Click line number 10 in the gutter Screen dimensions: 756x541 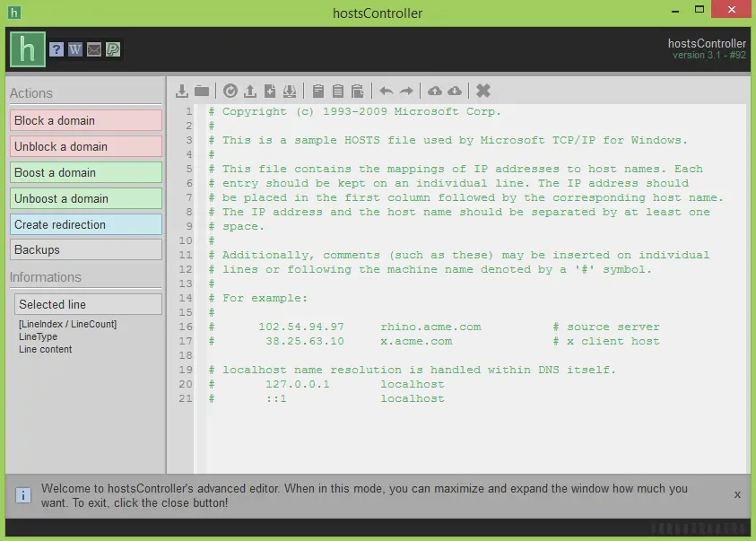click(x=186, y=240)
